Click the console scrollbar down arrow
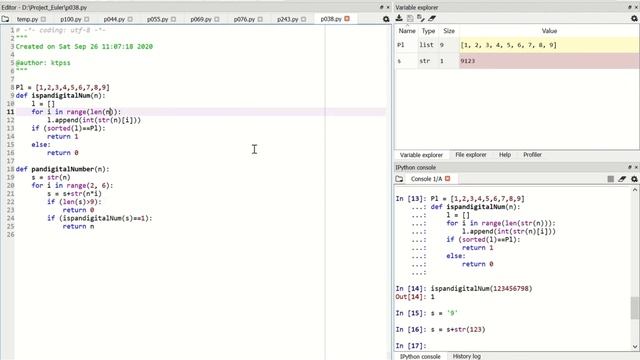640x360 pixels. pos(635,347)
